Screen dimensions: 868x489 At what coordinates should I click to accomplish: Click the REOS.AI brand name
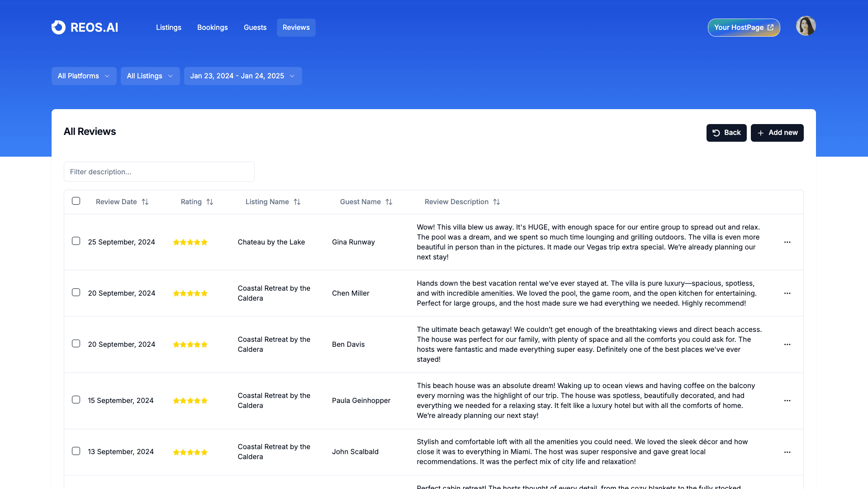(x=95, y=28)
